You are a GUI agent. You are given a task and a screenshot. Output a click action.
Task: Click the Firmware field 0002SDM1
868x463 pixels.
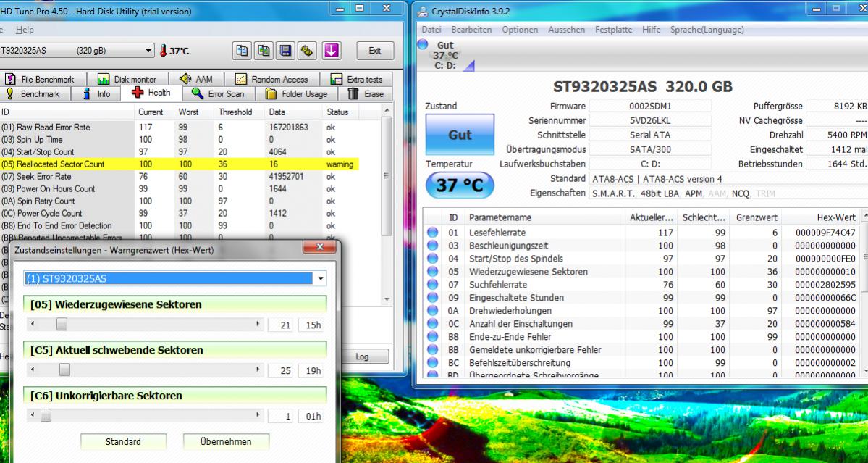pyautogui.click(x=650, y=106)
